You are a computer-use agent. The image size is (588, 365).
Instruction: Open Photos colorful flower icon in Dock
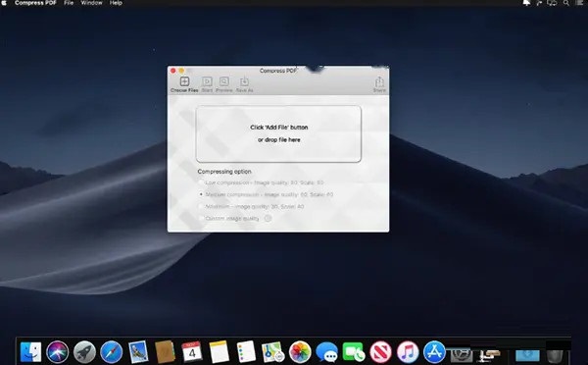point(300,352)
